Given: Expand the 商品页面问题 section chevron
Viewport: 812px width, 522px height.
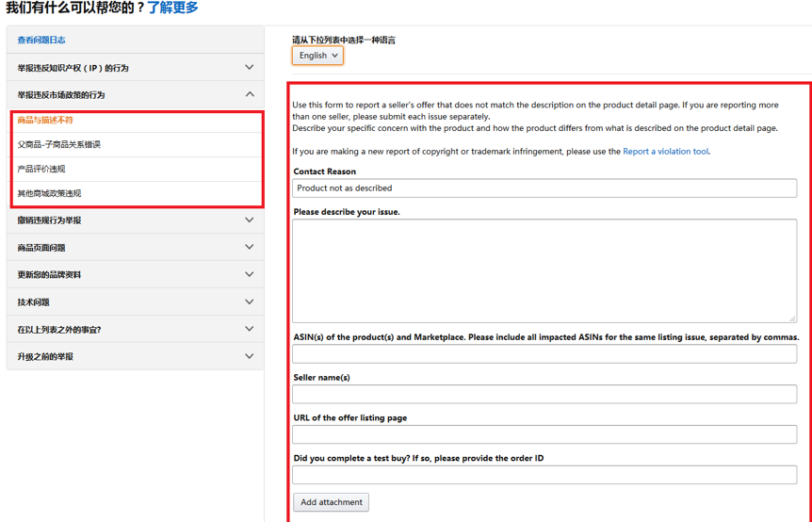Looking at the screenshot, I should pos(249,248).
